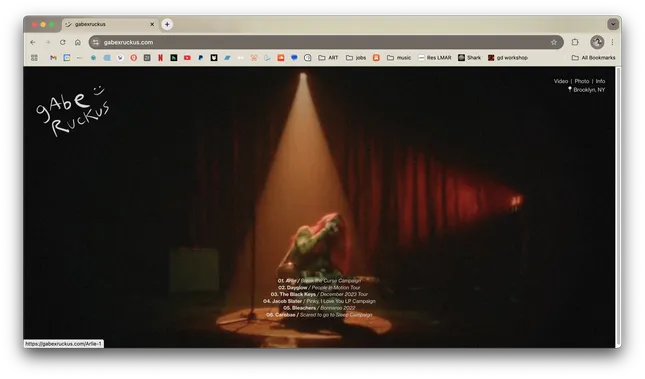This screenshot has width=645, height=379.
Task: Open the Shark bookmark
Action: coord(470,58)
